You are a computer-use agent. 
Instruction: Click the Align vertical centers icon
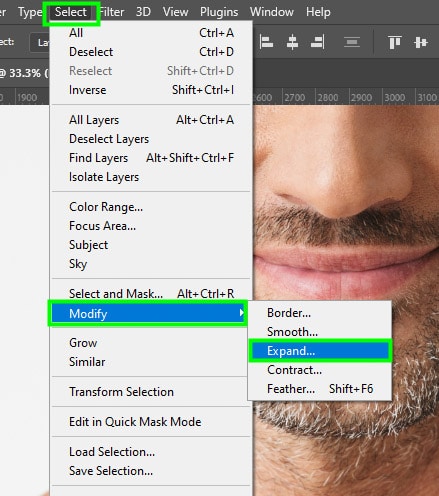420,42
